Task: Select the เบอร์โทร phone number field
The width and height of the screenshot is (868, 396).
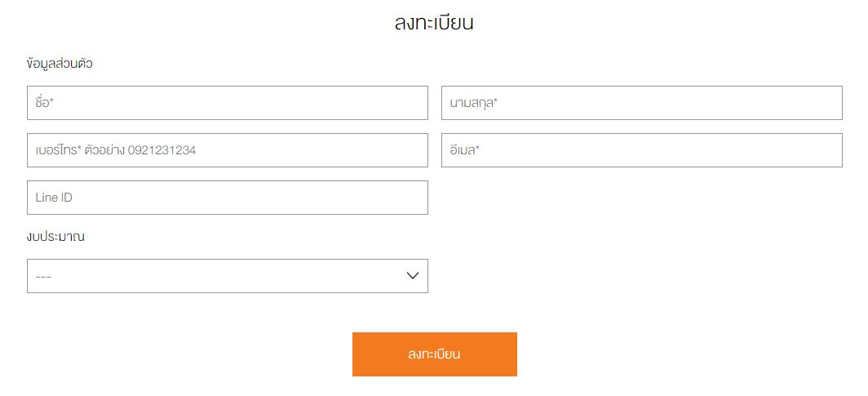Action: pos(227,150)
